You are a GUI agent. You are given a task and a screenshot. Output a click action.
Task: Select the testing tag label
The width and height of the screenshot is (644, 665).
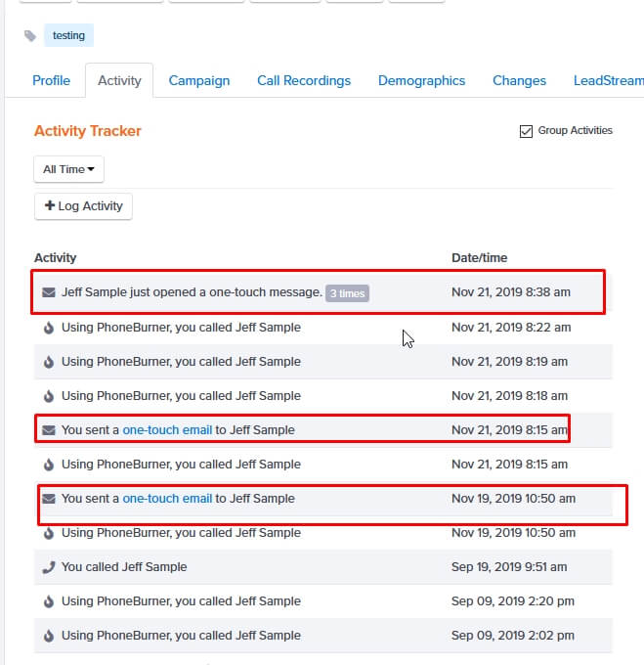(68, 35)
